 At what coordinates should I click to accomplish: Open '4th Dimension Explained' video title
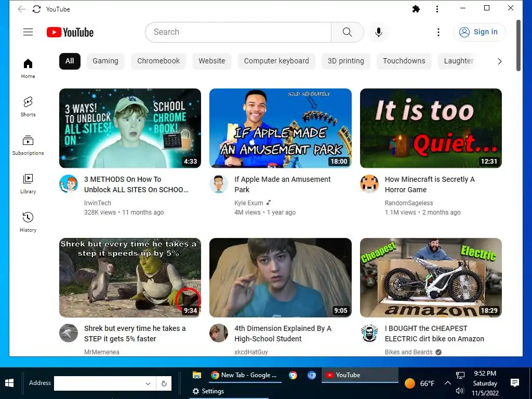click(283, 334)
